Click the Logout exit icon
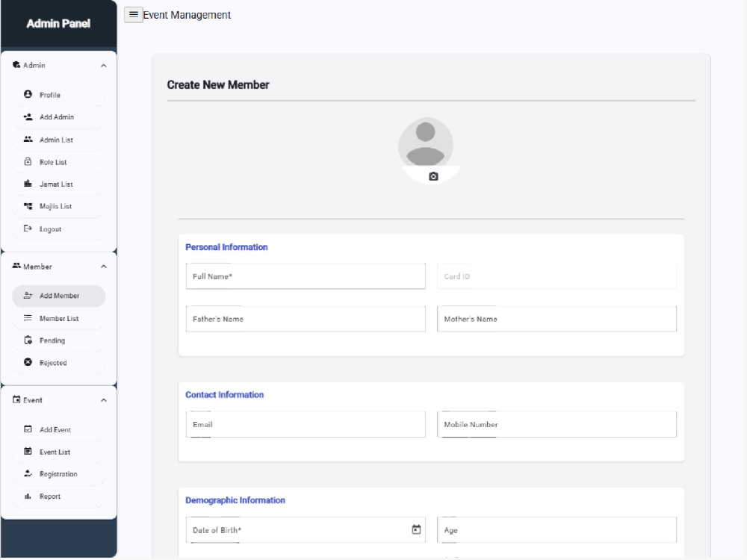Image resolution: width=747 pixels, height=560 pixels. tap(28, 228)
